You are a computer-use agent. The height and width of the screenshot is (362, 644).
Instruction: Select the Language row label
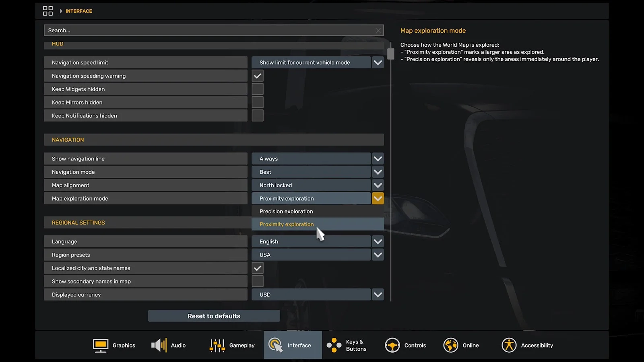(x=146, y=241)
